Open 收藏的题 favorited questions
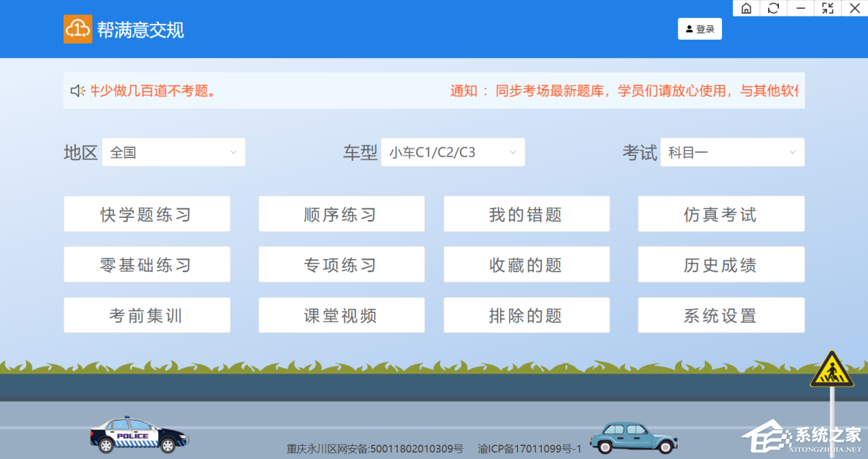 [x=526, y=264]
